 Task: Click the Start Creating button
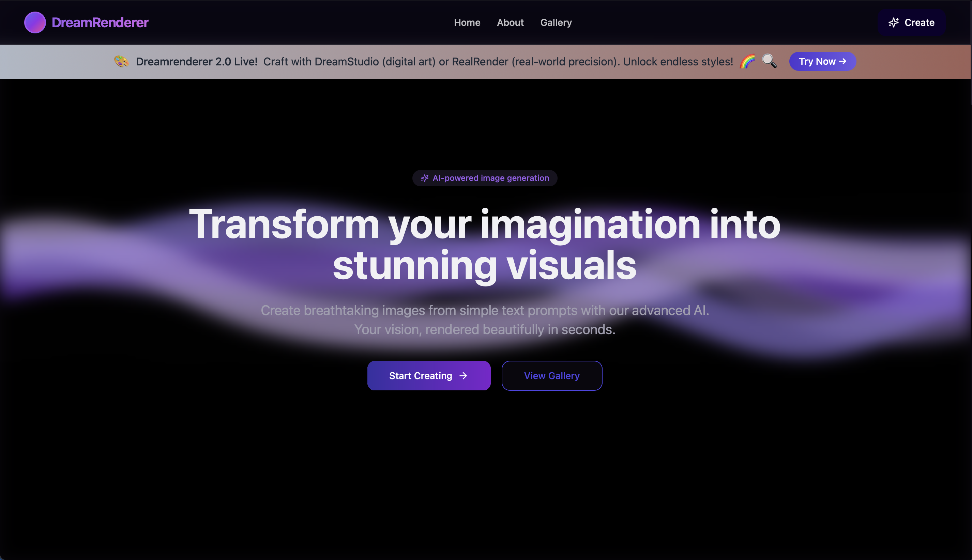[x=429, y=376]
